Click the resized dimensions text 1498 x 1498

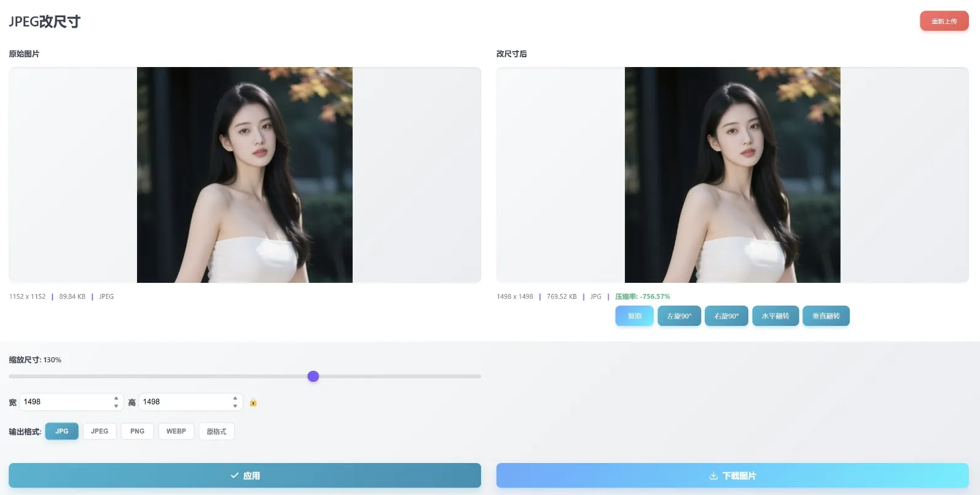(515, 296)
